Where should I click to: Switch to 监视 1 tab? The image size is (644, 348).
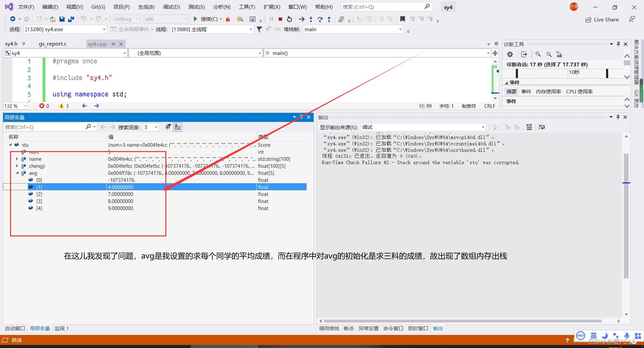tap(62, 328)
